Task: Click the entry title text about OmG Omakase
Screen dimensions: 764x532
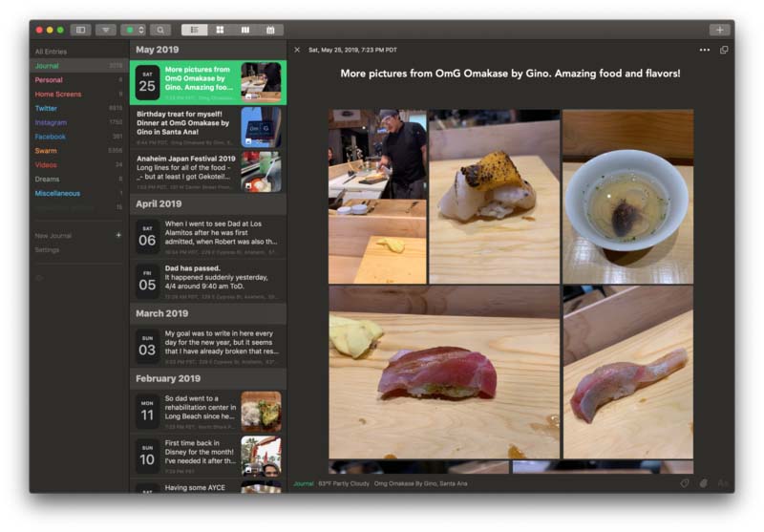Action: pyautogui.click(x=510, y=74)
